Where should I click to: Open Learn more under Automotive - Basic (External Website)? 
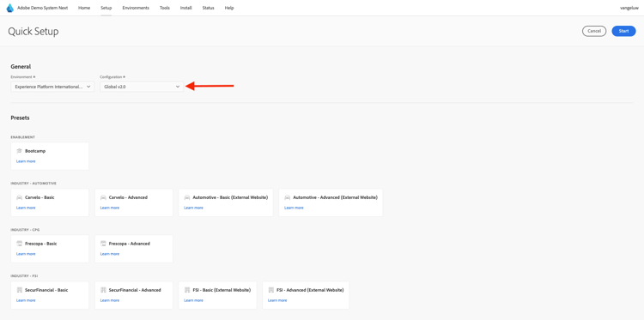click(x=193, y=208)
